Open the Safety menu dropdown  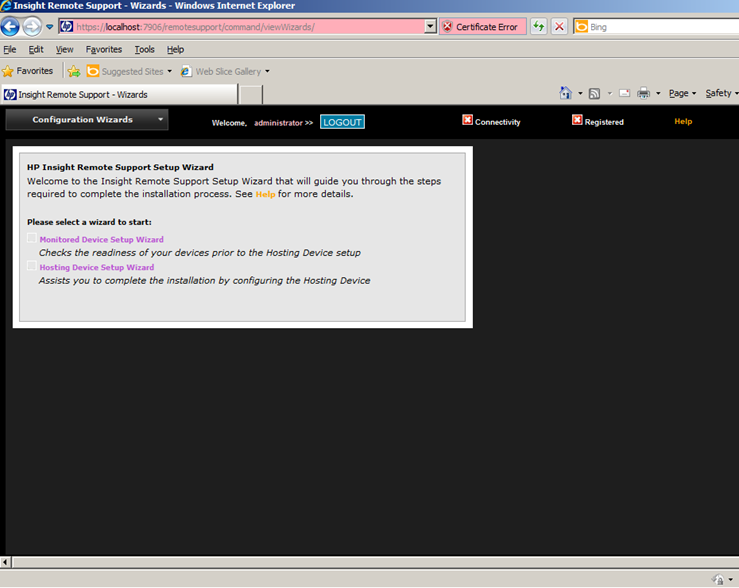click(x=722, y=93)
